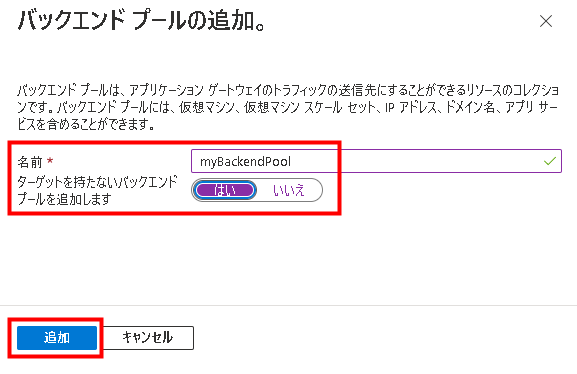This screenshot has width=577, height=374.
Task: Click the 名前 field label
Action: point(30,162)
